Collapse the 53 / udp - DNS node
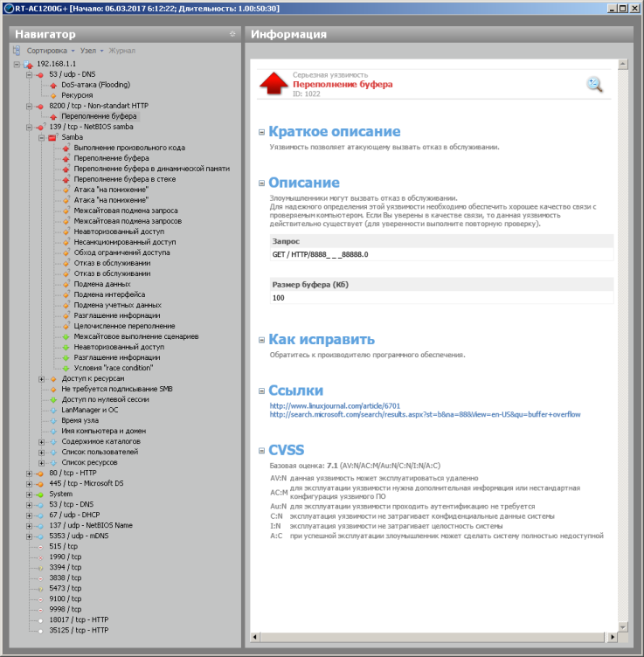Viewport: 644px width, 657px height. pyautogui.click(x=29, y=74)
